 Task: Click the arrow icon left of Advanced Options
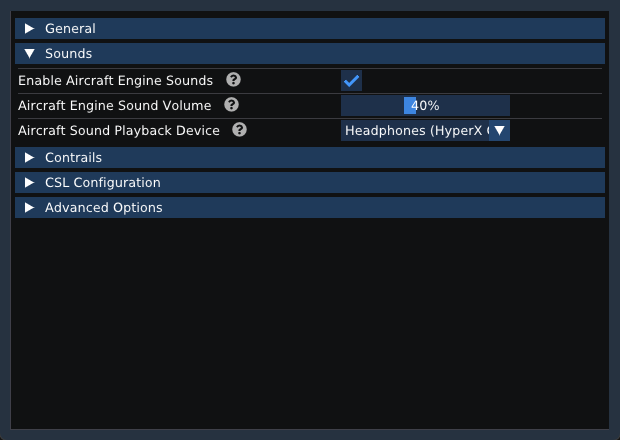tap(29, 207)
